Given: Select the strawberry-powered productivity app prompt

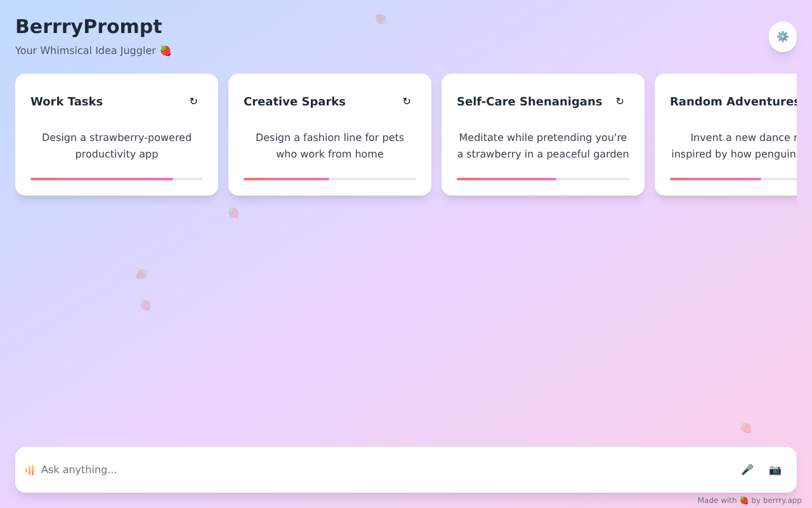Looking at the screenshot, I should [x=117, y=145].
